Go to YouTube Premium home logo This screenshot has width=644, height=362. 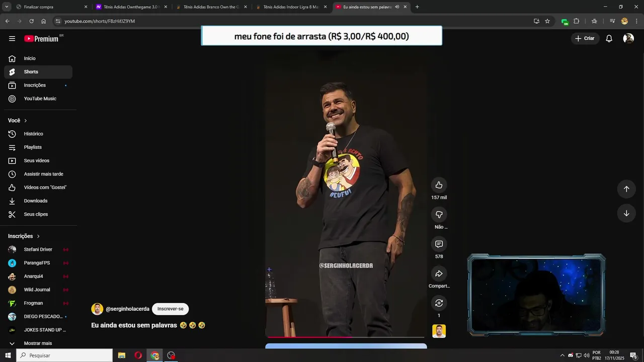(41, 39)
